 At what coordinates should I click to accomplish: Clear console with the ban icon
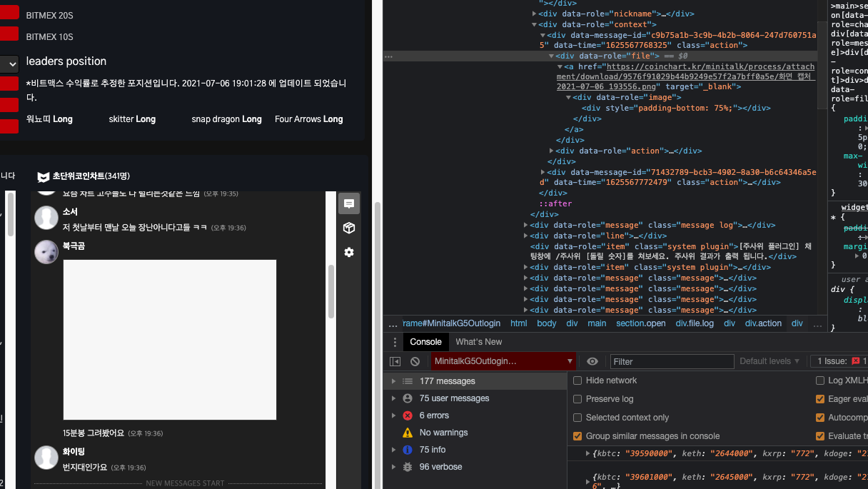[415, 361]
